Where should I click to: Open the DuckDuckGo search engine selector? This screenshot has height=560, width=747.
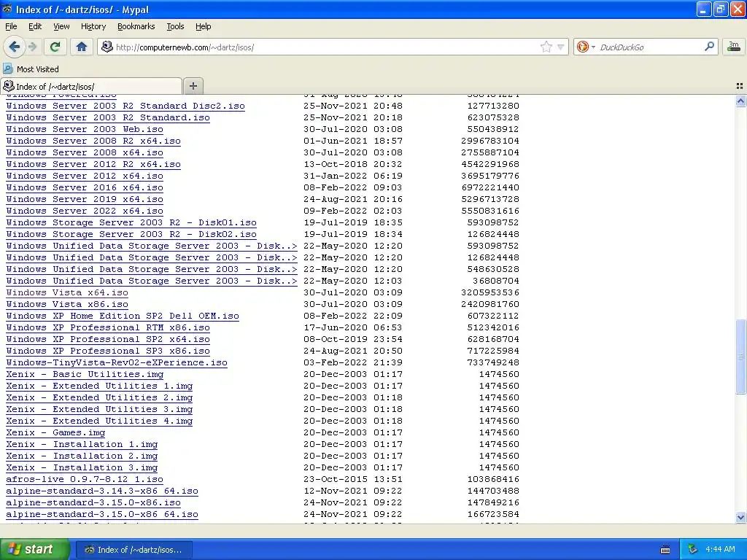coord(586,47)
